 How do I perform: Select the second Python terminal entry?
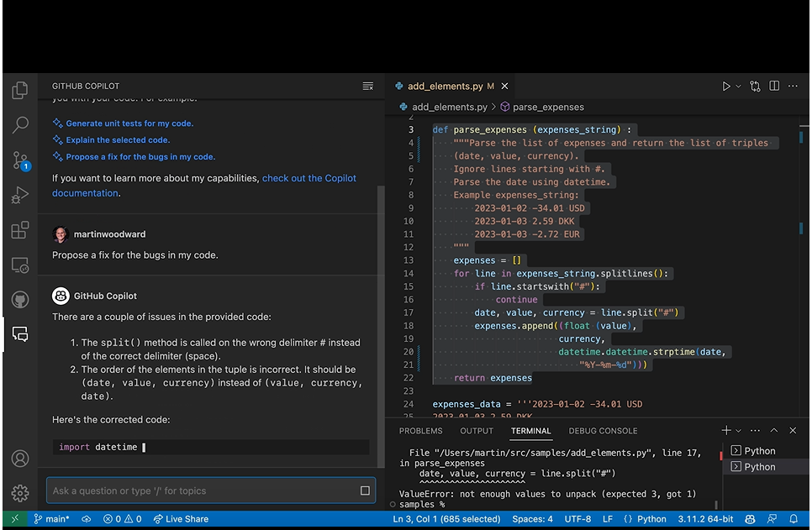click(x=766, y=467)
